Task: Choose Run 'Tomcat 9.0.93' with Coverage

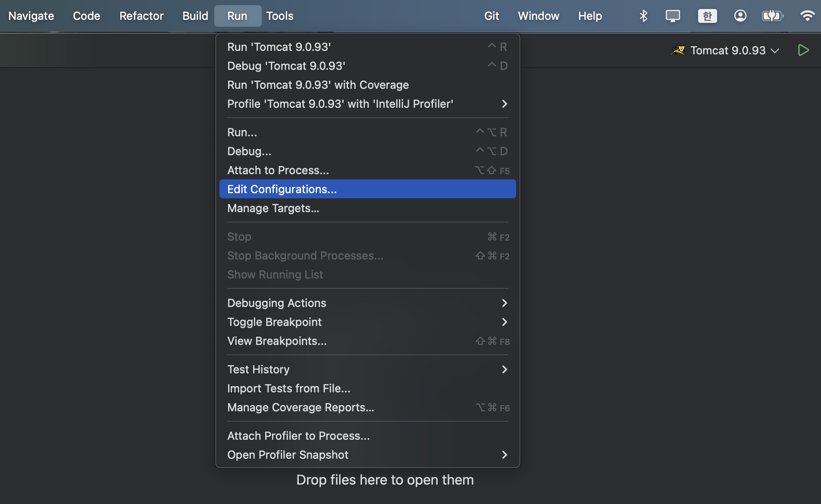Action: (367, 85)
